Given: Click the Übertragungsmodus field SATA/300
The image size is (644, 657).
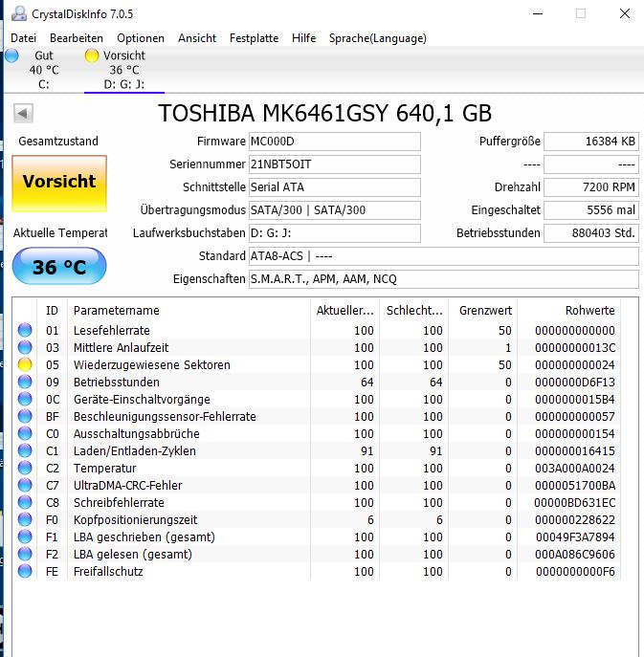Looking at the screenshot, I should [335, 210].
